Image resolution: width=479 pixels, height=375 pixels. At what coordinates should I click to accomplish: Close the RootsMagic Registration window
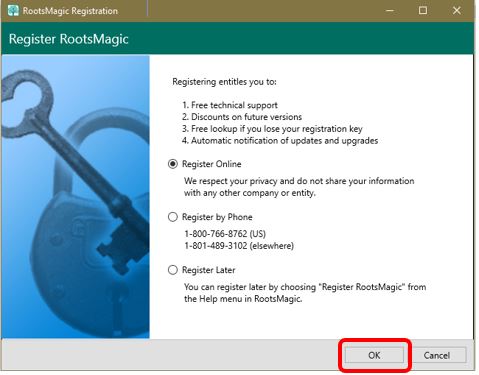point(457,11)
